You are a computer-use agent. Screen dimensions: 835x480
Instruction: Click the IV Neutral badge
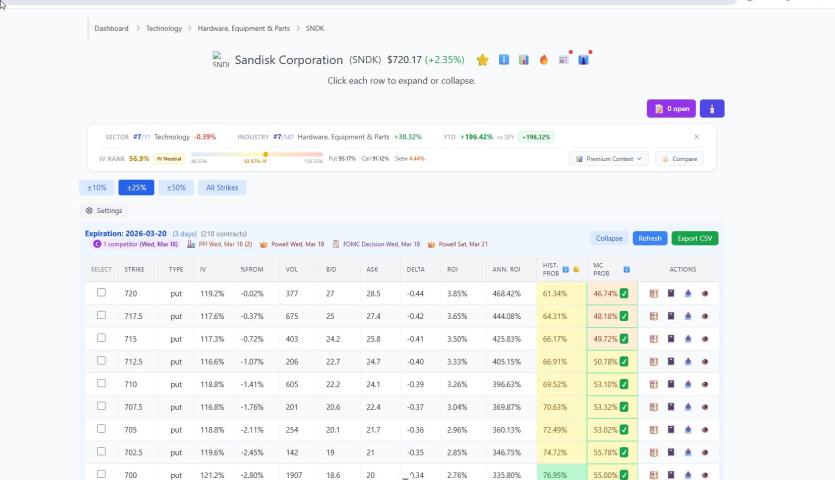[169, 159]
